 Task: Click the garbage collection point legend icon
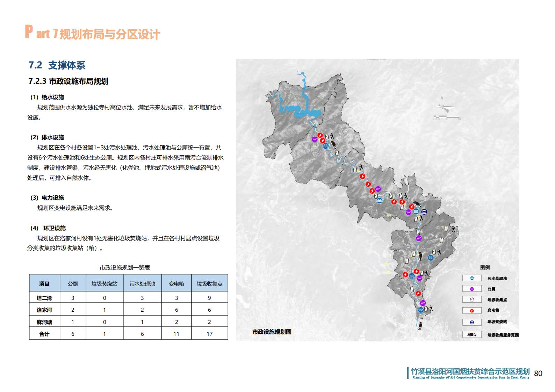tap(471, 299)
